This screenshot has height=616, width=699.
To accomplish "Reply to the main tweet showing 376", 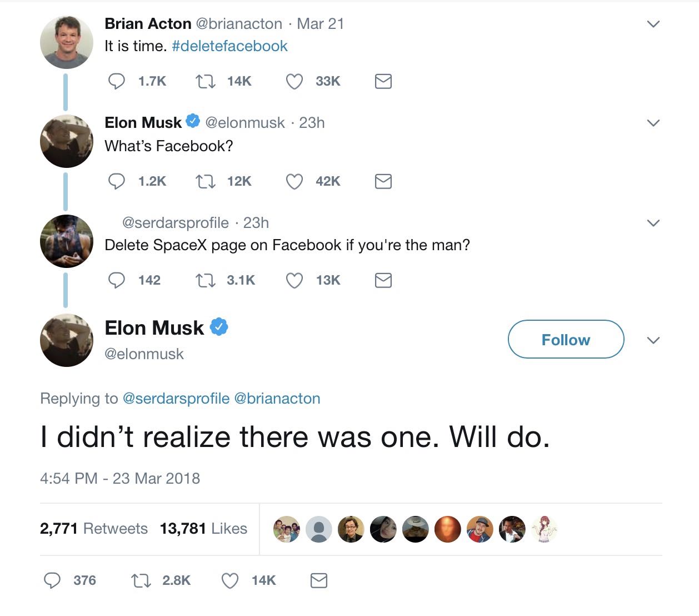I will point(52,581).
